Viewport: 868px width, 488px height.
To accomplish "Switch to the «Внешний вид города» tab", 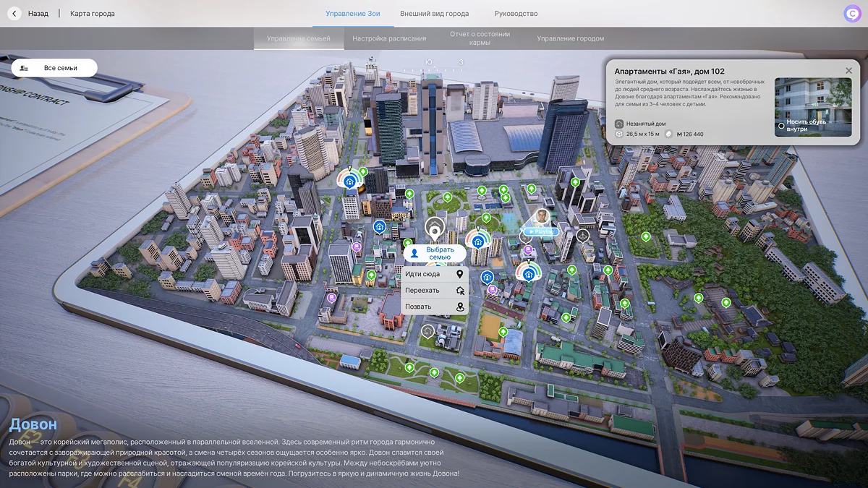I will click(434, 14).
